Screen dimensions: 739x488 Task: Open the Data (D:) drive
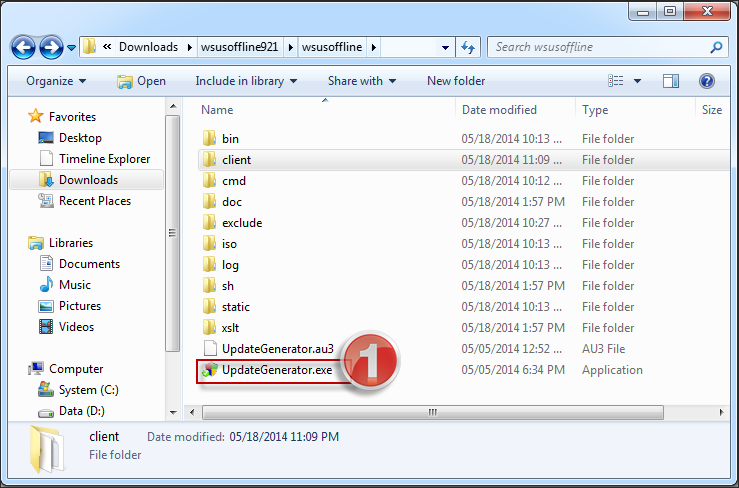click(x=82, y=411)
